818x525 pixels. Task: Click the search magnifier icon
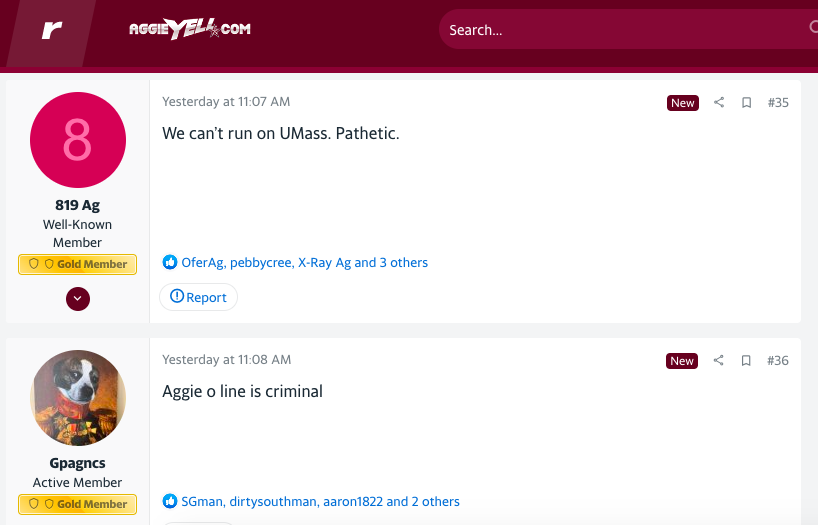tap(813, 29)
